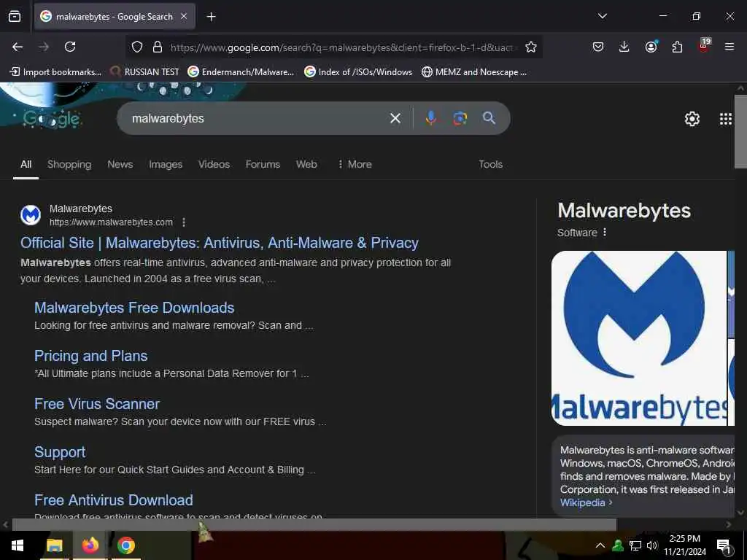The image size is (747, 560).
Task: Open Windows Start menu
Action: coord(18,545)
